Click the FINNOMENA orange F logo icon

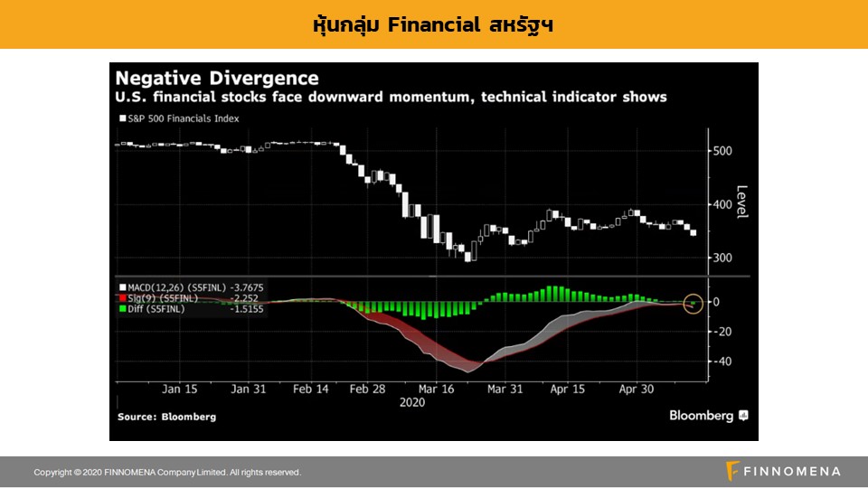(x=732, y=471)
